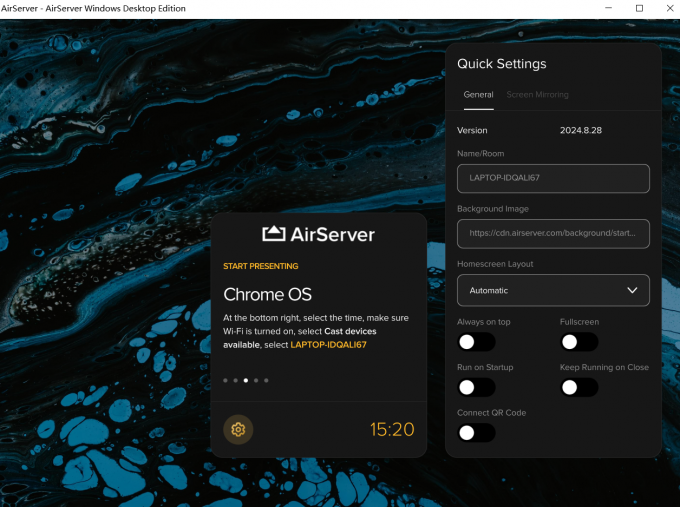This screenshot has height=507, width=680.
Task: Expand Homescreen Layout via the chevron arrow
Action: pyautogui.click(x=632, y=290)
